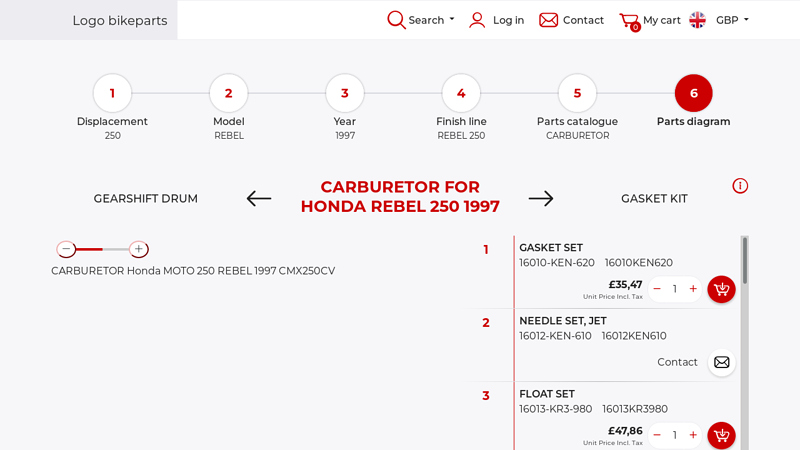Click the £35,47 price
800x450 pixels.
(x=626, y=285)
